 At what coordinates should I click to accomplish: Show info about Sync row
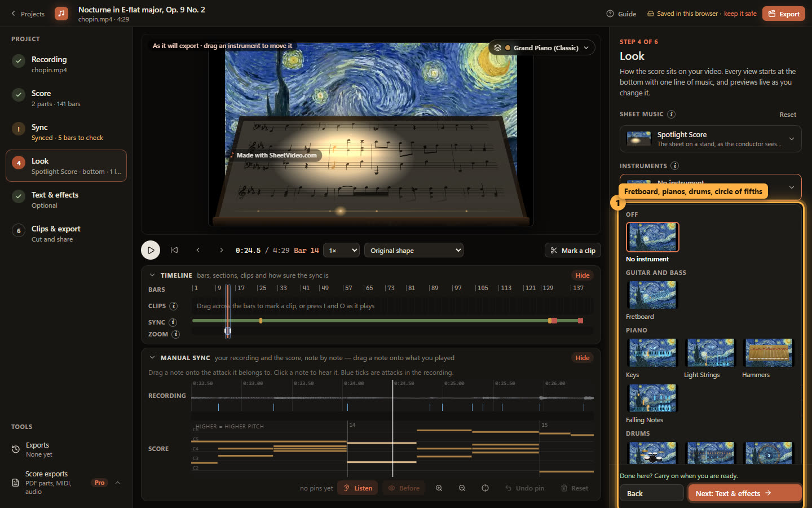(x=173, y=322)
